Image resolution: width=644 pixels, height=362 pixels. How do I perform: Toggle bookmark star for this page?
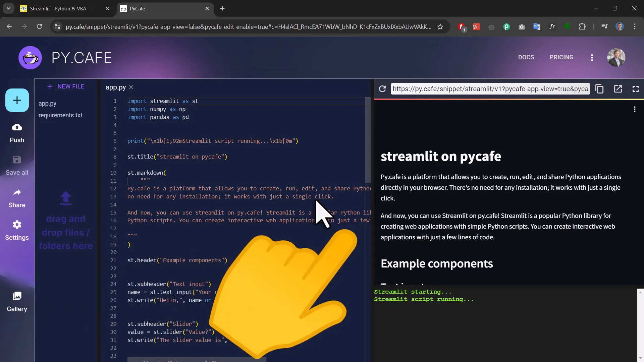(x=440, y=27)
